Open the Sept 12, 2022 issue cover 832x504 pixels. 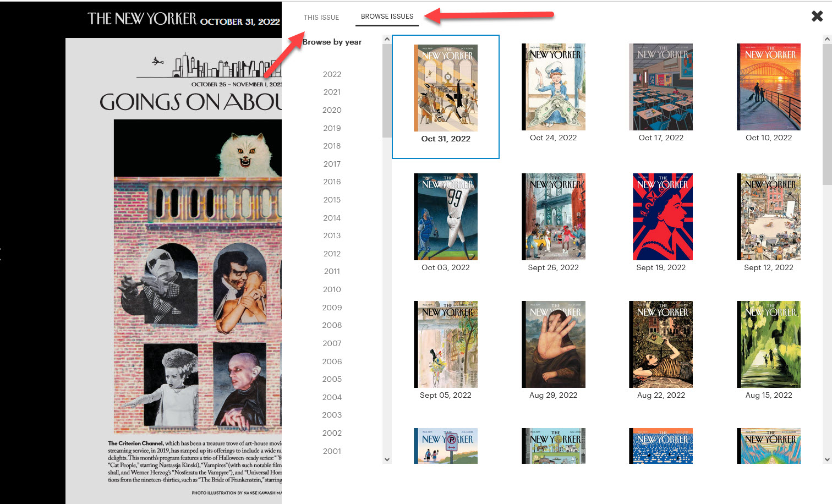pyautogui.click(x=769, y=217)
